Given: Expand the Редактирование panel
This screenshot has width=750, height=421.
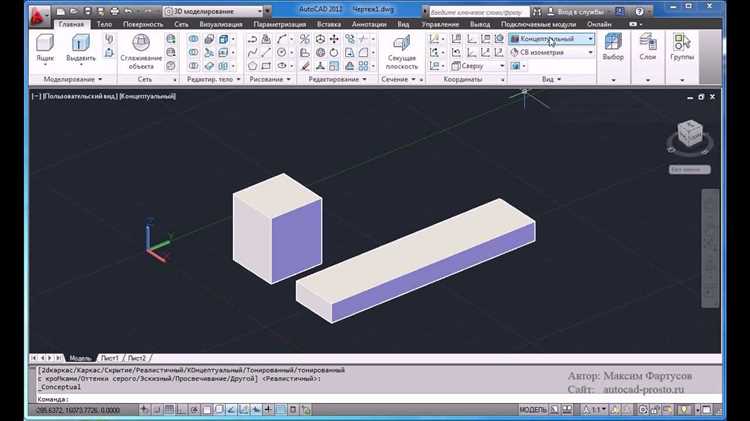Looking at the screenshot, I should (337, 79).
